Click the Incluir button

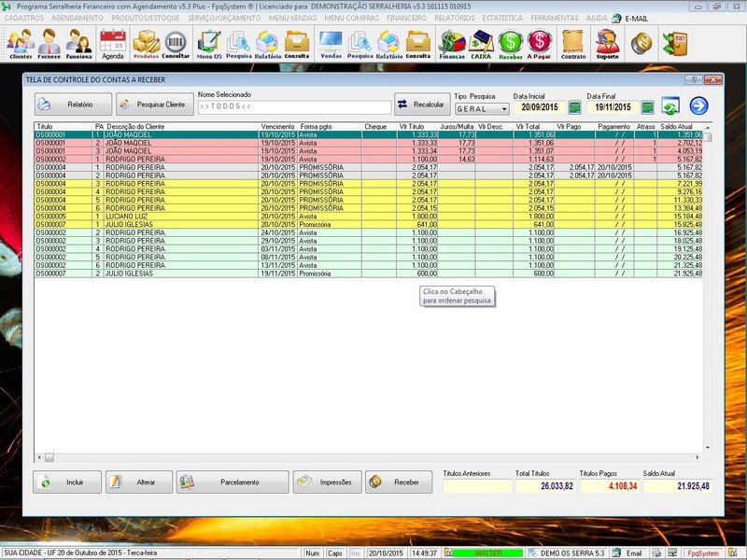coord(67,482)
